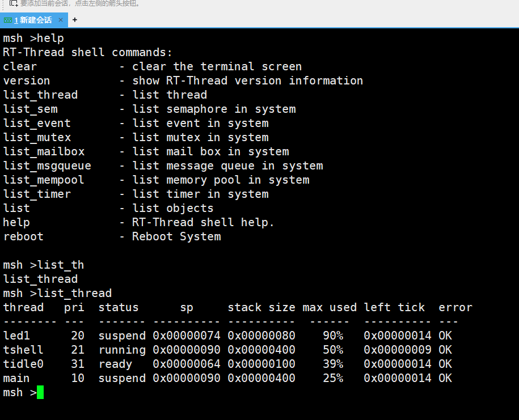The image size is (519, 420).
Task: Click 'clear the terminal screen' description
Action: pyautogui.click(x=217, y=66)
